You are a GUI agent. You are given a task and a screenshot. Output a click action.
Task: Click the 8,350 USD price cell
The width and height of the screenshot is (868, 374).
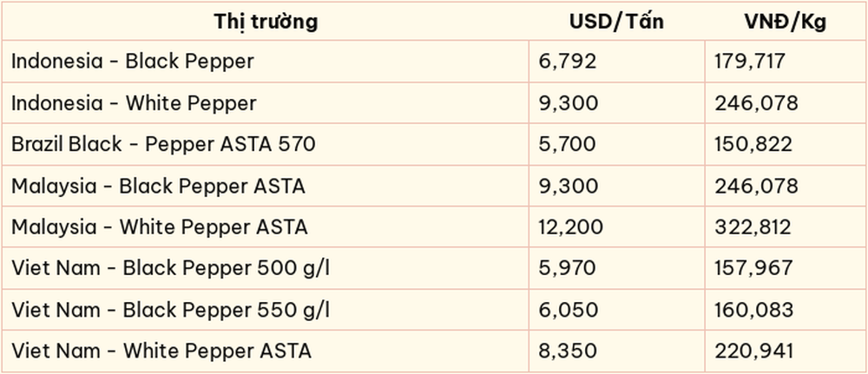[616, 351]
